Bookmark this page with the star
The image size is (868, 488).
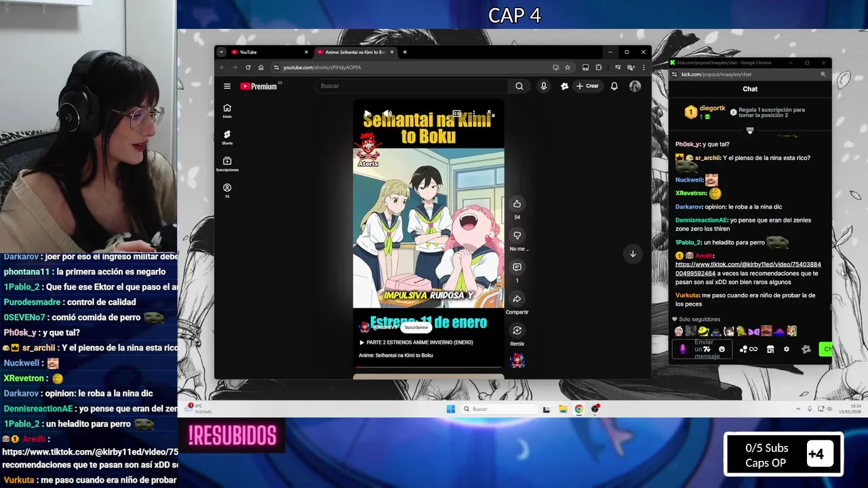click(568, 67)
